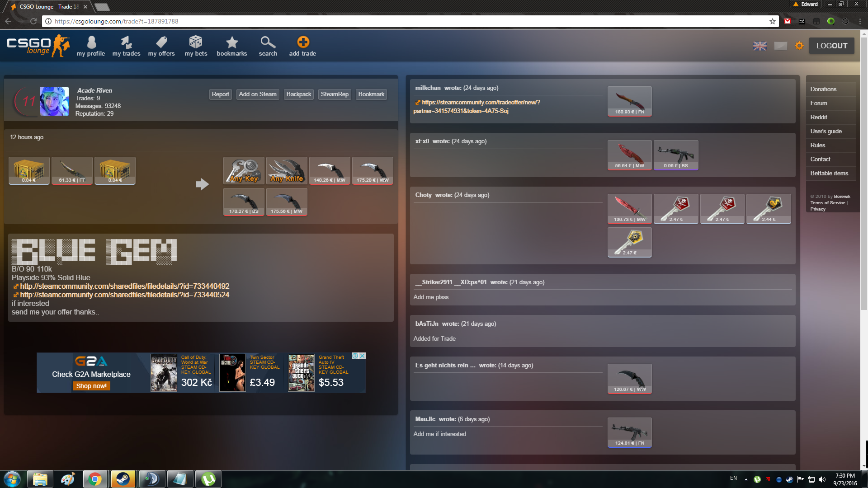The width and height of the screenshot is (868, 488).
Task: Click the Report button
Action: pyautogui.click(x=221, y=94)
